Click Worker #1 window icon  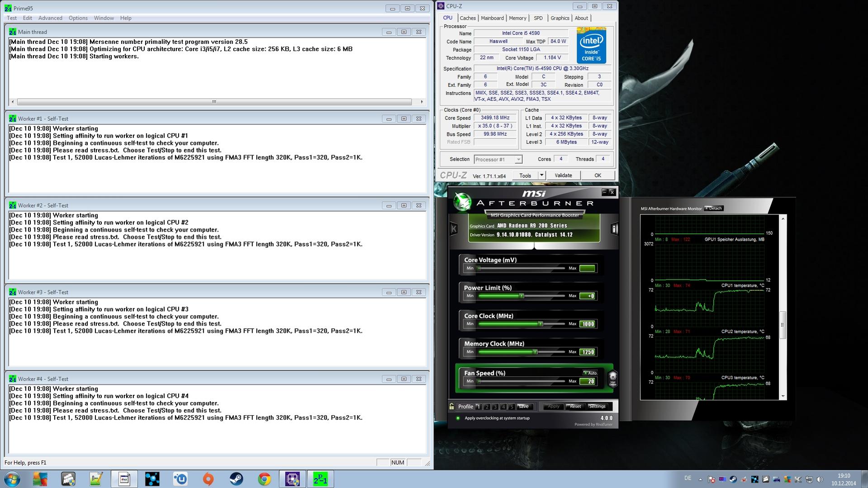click(x=12, y=118)
